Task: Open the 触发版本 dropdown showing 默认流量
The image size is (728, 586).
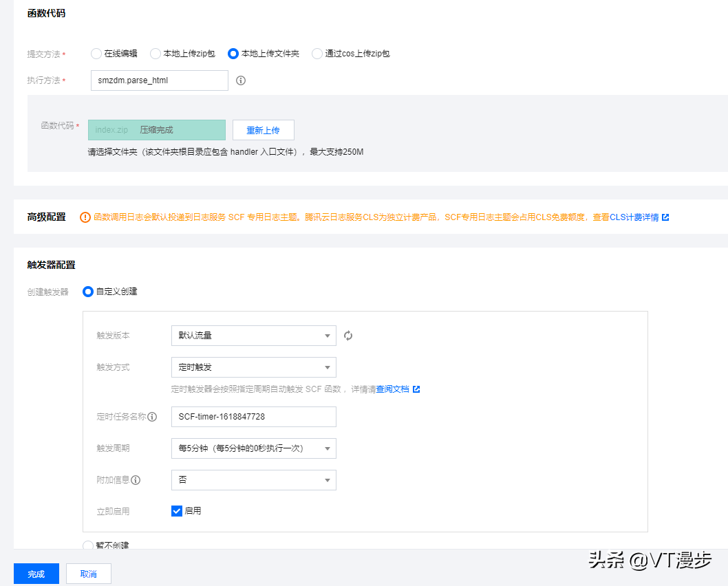Action: [253, 336]
